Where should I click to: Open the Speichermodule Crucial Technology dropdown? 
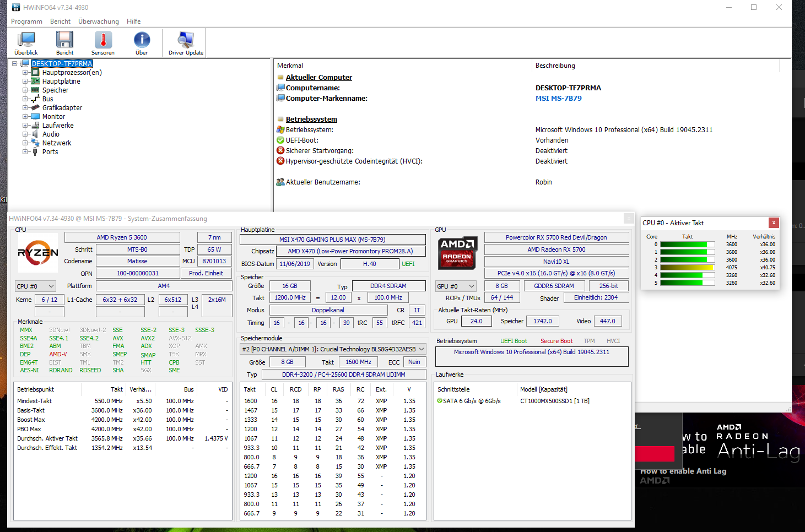(x=333, y=349)
